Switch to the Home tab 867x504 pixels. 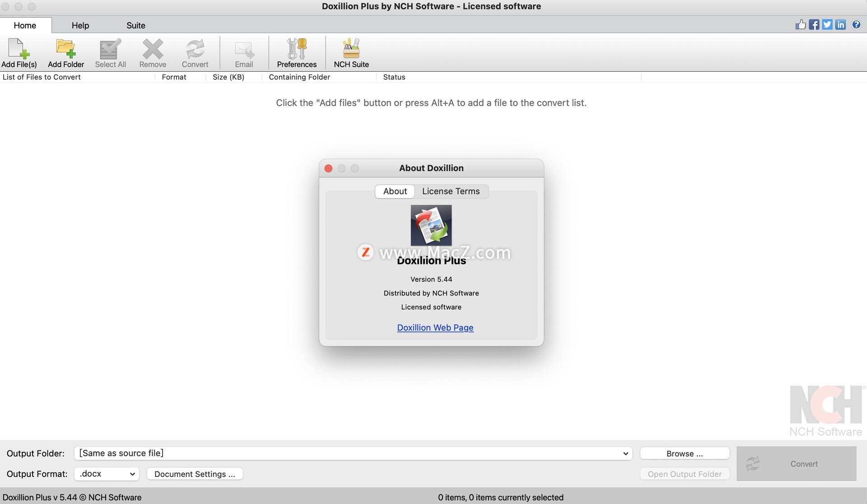(x=25, y=25)
